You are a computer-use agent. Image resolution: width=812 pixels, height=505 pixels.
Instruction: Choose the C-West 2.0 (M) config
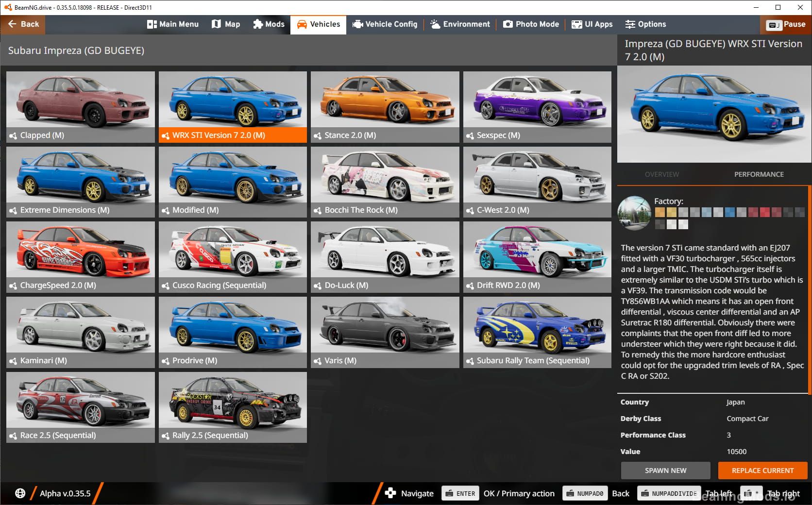click(x=537, y=182)
